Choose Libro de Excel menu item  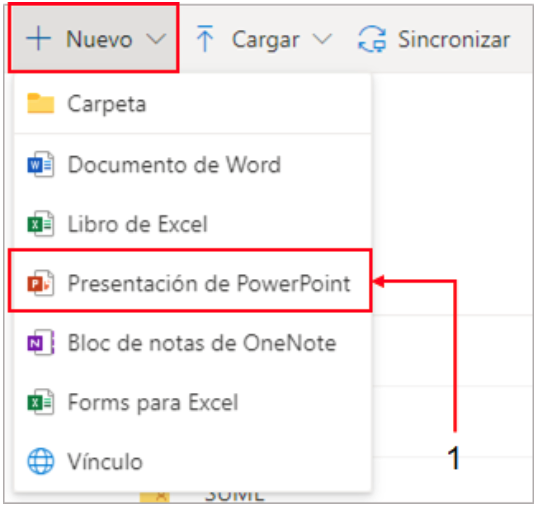point(193,224)
